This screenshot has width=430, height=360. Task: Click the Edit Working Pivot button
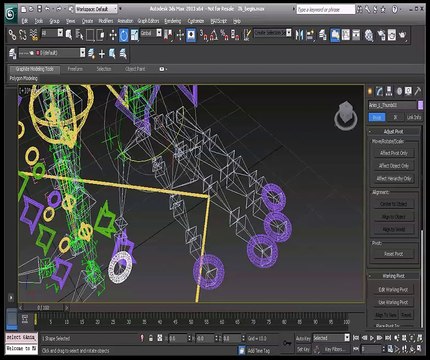click(x=394, y=290)
